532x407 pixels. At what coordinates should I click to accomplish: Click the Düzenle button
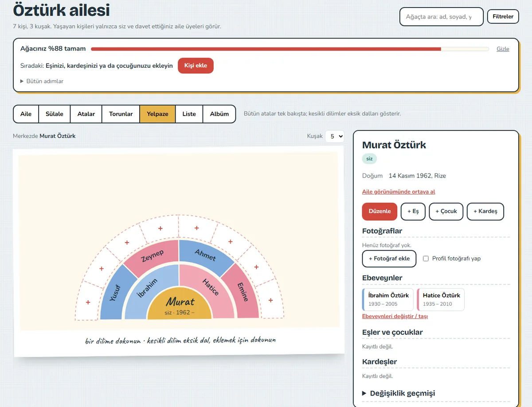coord(380,211)
